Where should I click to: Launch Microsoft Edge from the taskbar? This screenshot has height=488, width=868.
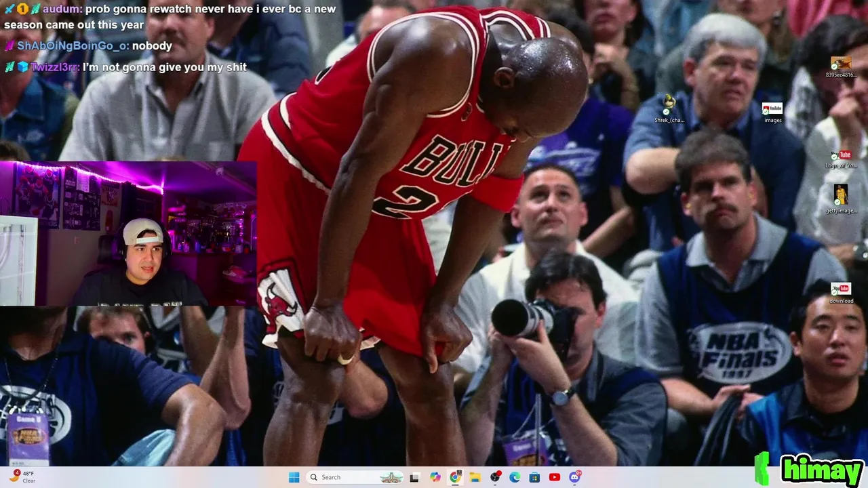click(x=515, y=477)
